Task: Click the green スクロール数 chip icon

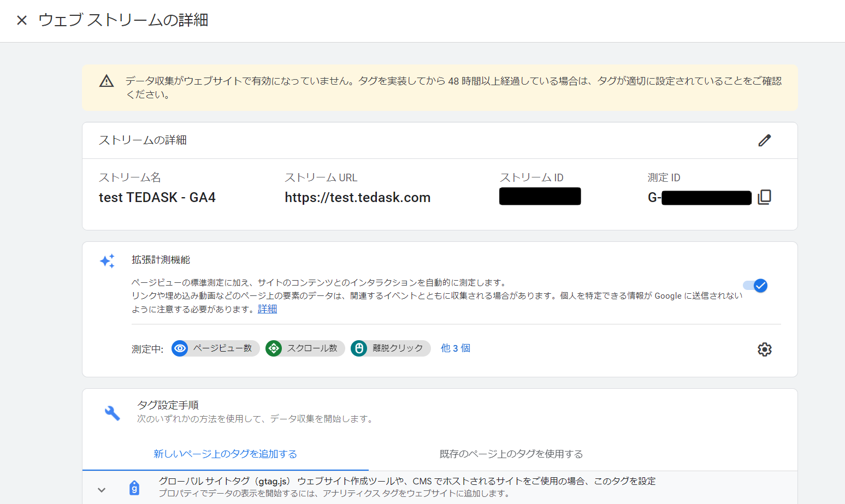Action: click(x=274, y=348)
